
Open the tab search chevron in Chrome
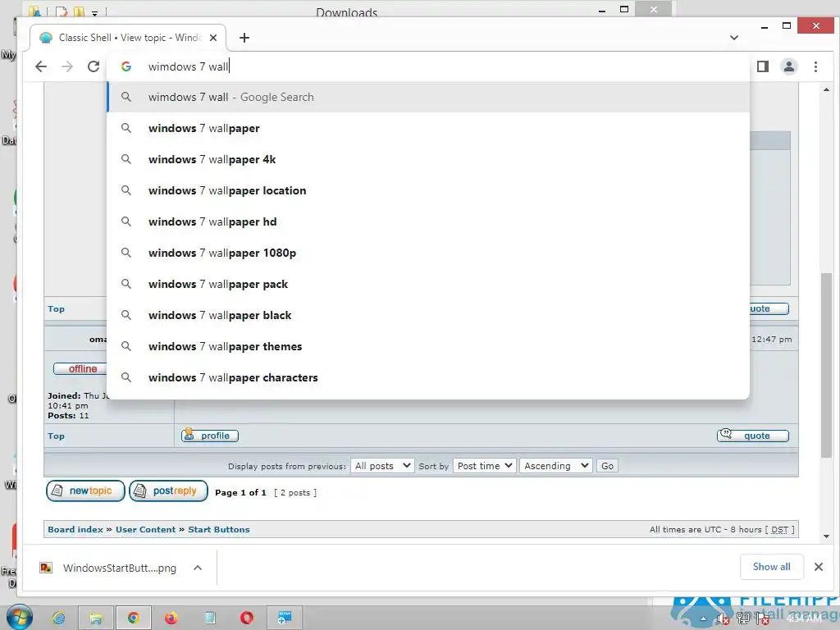pyautogui.click(x=734, y=38)
